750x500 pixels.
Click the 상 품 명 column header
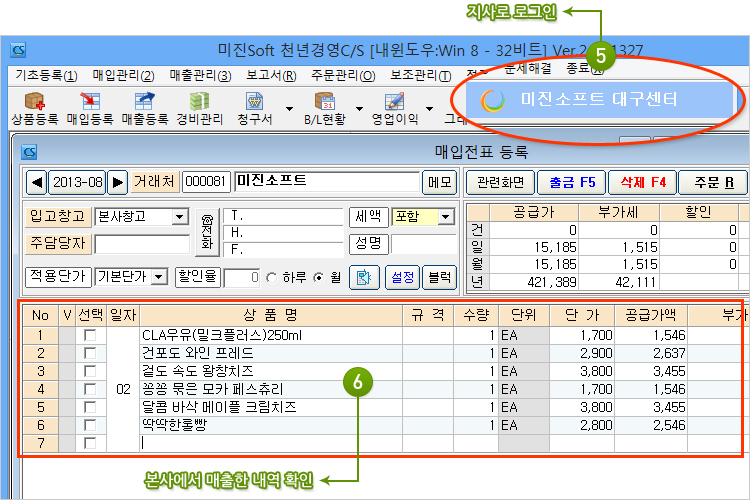(x=271, y=315)
